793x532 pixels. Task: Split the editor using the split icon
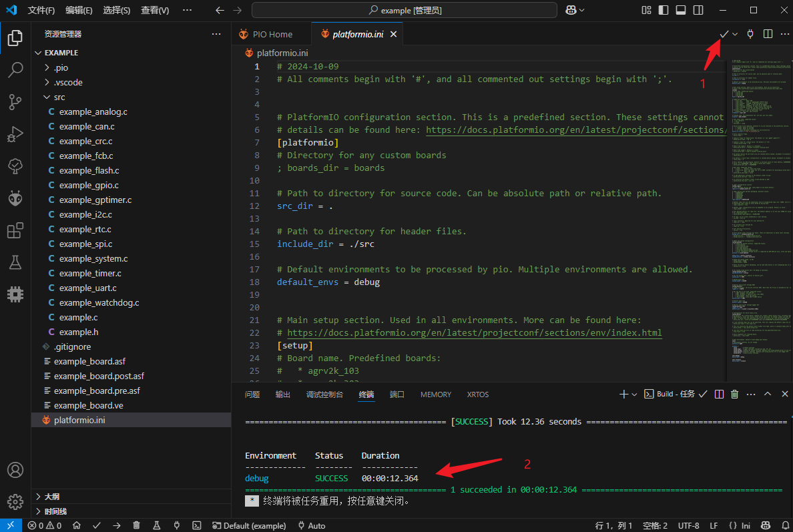(x=767, y=33)
